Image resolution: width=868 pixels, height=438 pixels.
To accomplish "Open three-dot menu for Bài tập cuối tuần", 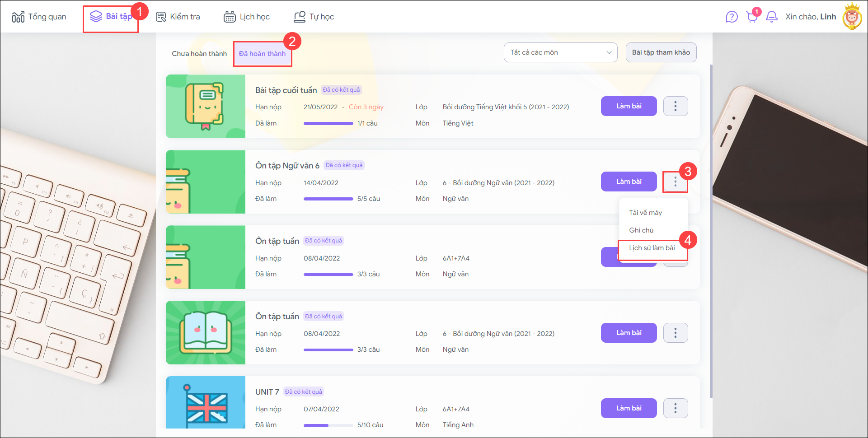I will click(676, 106).
